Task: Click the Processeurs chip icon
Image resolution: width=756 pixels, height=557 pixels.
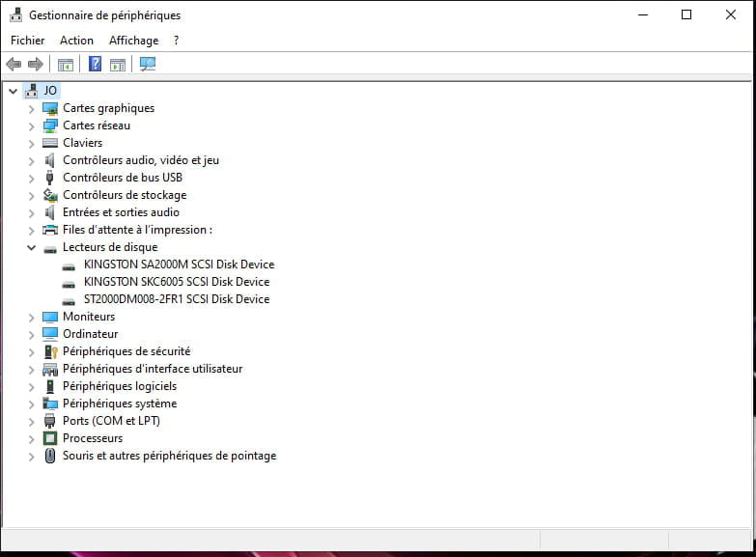Action: [50, 438]
